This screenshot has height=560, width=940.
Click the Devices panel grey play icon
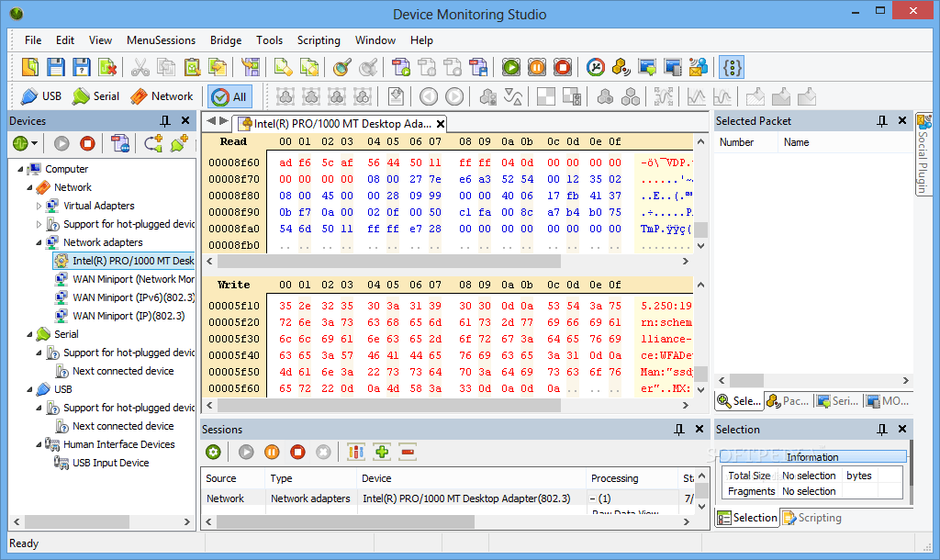[62, 144]
